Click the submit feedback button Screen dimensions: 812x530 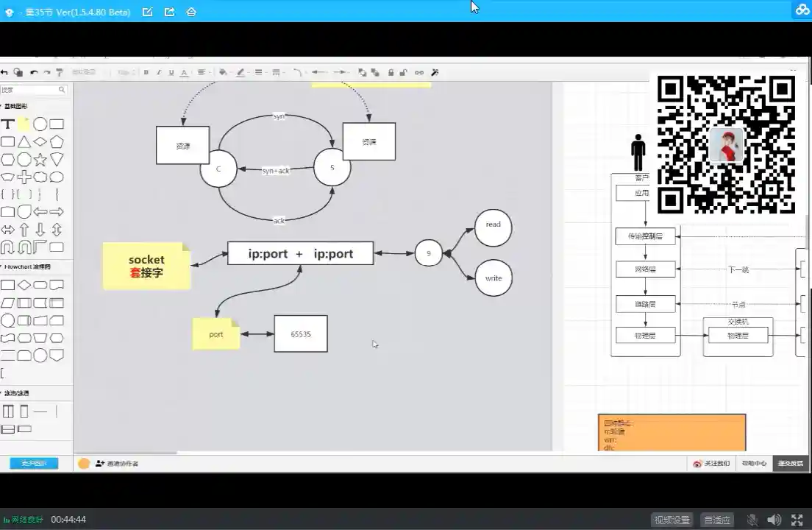pos(790,464)
